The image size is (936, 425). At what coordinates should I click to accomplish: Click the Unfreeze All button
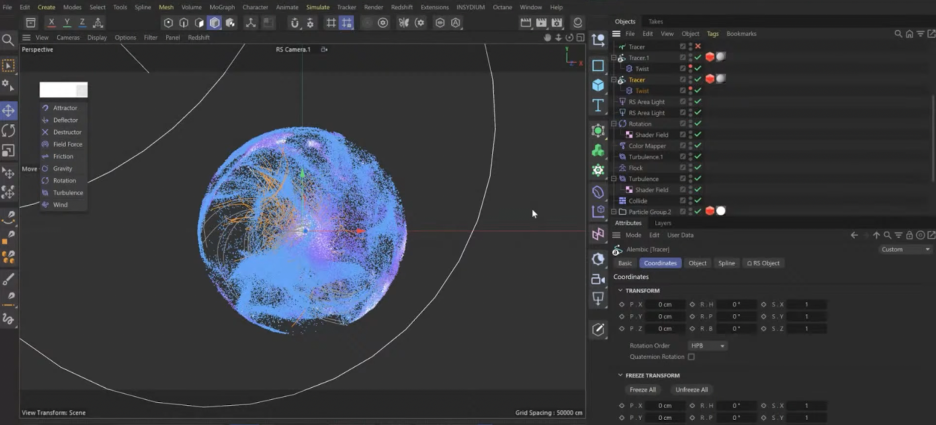691,390
